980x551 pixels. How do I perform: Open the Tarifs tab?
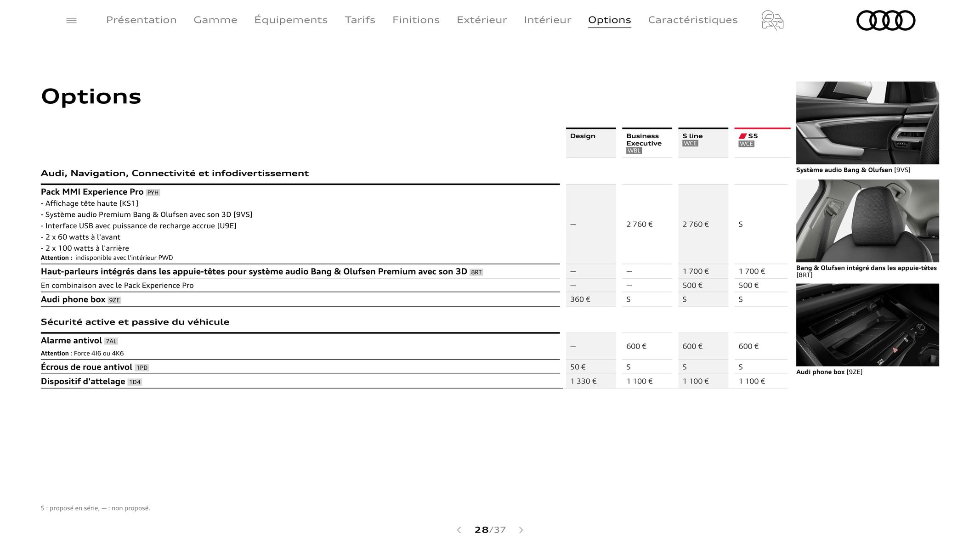click(360, 20)
